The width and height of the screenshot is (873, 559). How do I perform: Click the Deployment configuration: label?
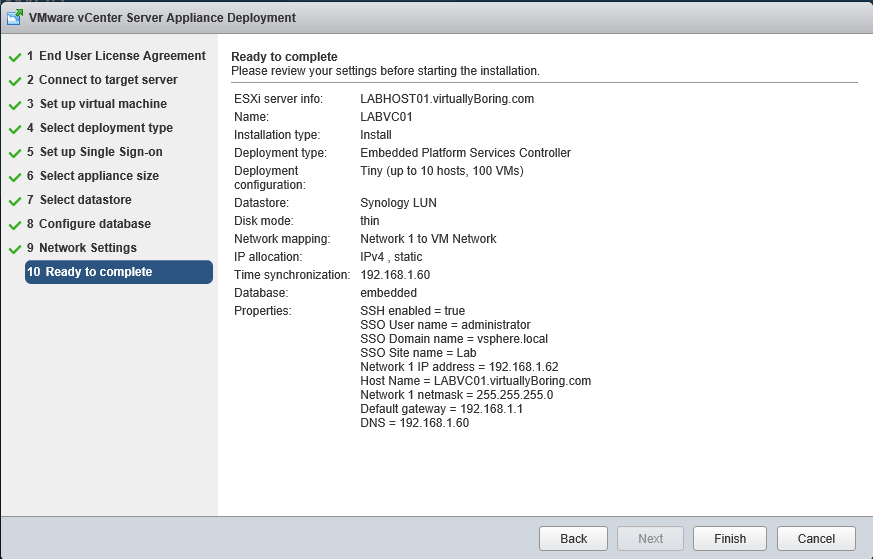pyautogui.click(x=269, y=178)
